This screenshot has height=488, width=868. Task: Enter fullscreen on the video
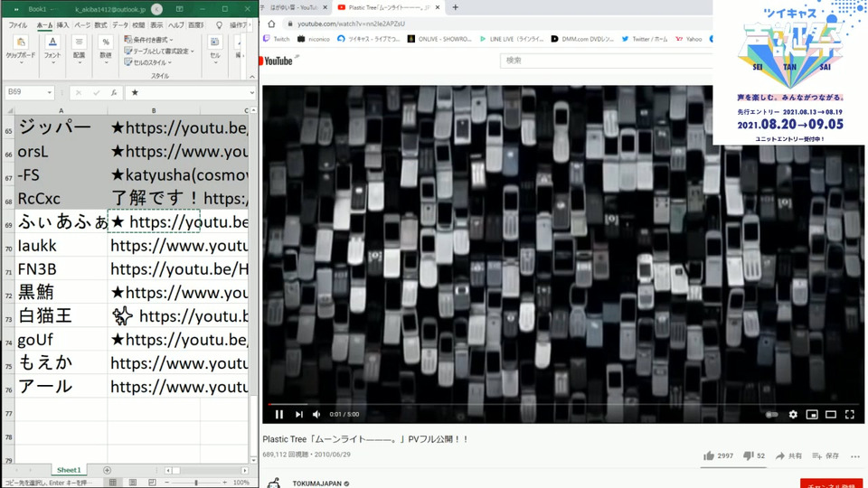pyautogui.click(x=850, y=415)
